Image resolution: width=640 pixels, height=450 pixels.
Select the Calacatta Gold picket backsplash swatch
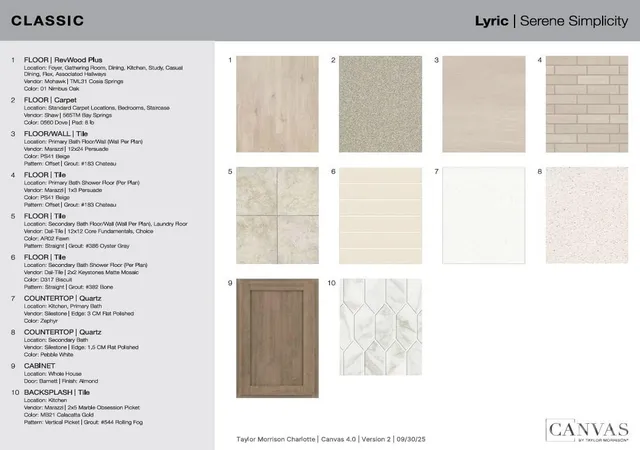380,327
